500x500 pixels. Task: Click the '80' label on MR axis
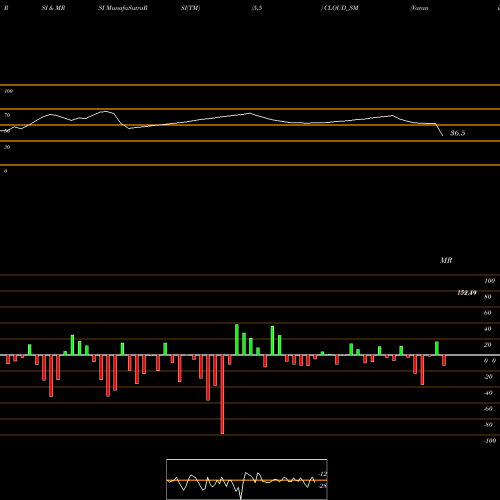pyautogui.click(x=487, y=297)
